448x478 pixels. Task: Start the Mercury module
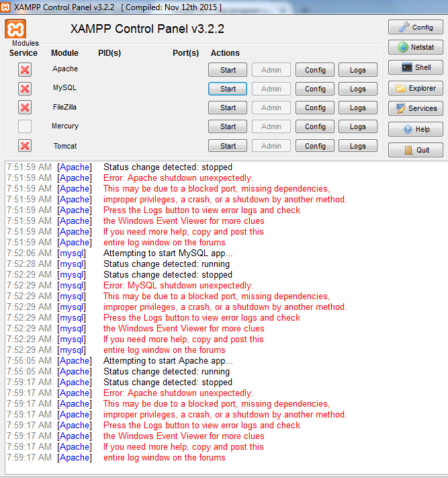(x=228, y=126)
